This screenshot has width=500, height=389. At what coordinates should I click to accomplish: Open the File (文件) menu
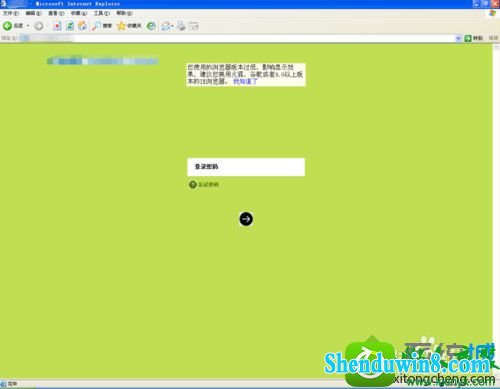coord(11,13)
